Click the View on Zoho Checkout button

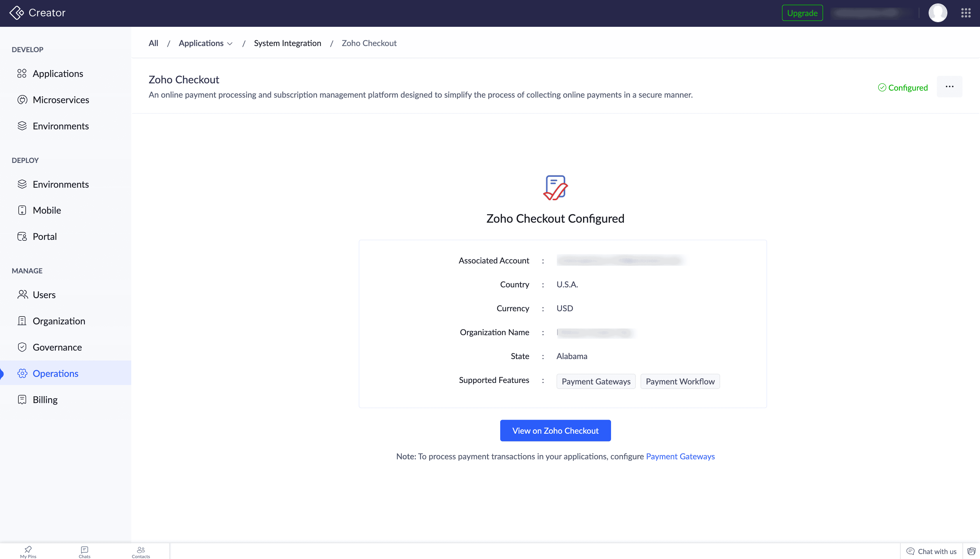[x=555, y=430]
